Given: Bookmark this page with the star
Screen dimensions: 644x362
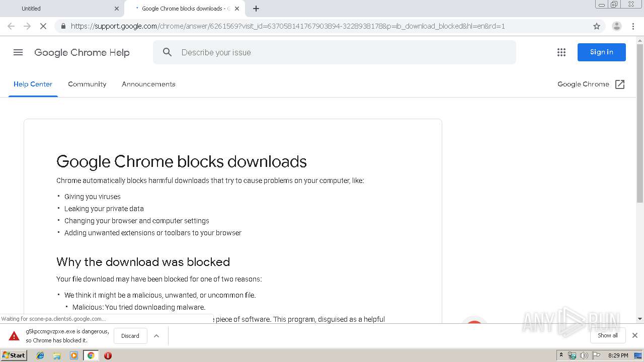Looking at the screenshot, I should [x=597, y=26].
